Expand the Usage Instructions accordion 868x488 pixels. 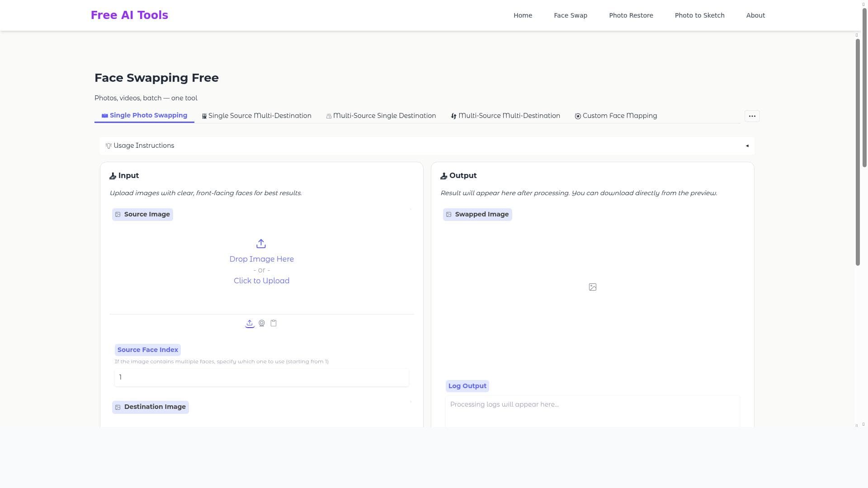[427, 145]
